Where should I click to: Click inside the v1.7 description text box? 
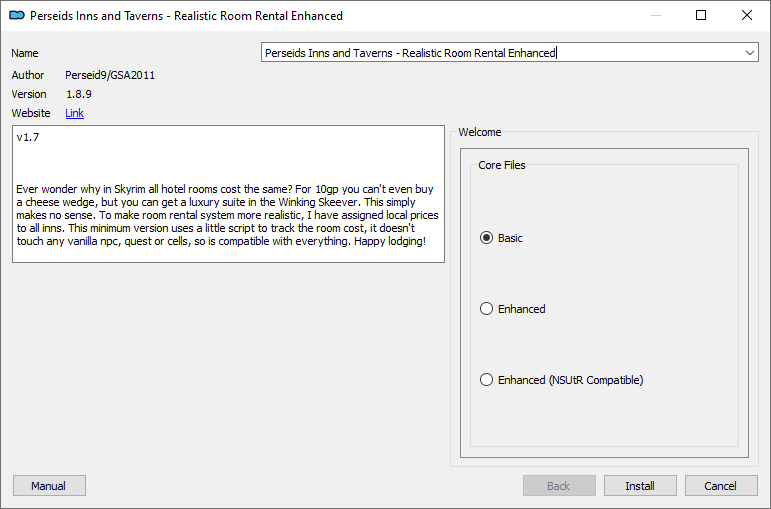pos(229,194)
